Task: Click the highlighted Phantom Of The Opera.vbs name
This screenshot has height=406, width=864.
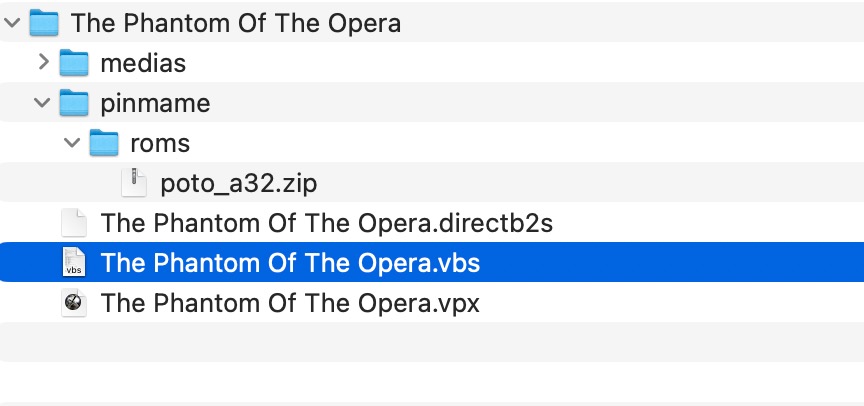Action: pos(290,263)
